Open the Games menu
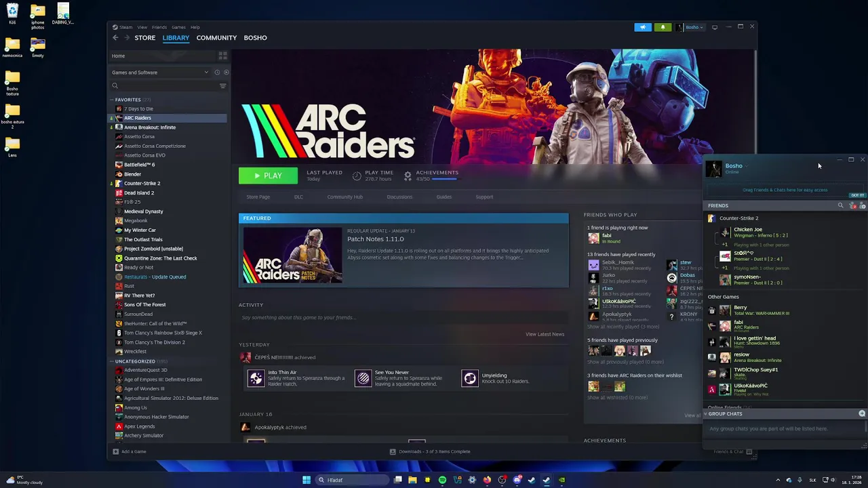The image size is (868, 488). (178, 27)
